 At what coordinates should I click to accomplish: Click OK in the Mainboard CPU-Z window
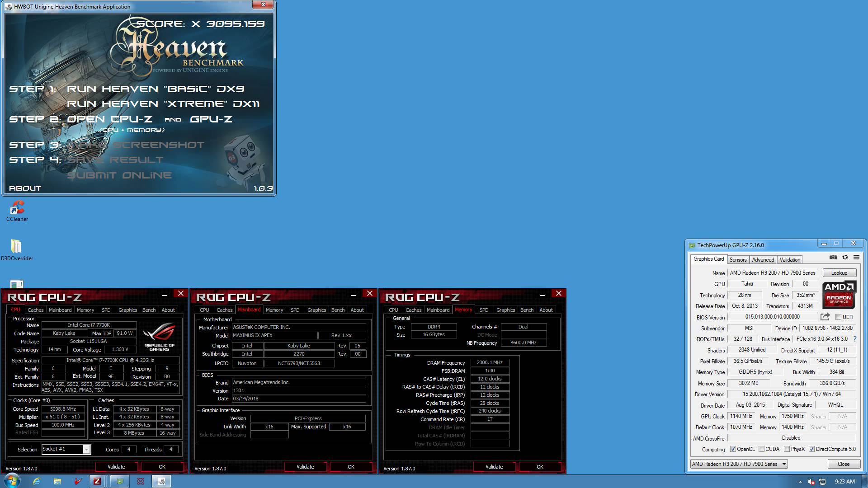point(351,467)
